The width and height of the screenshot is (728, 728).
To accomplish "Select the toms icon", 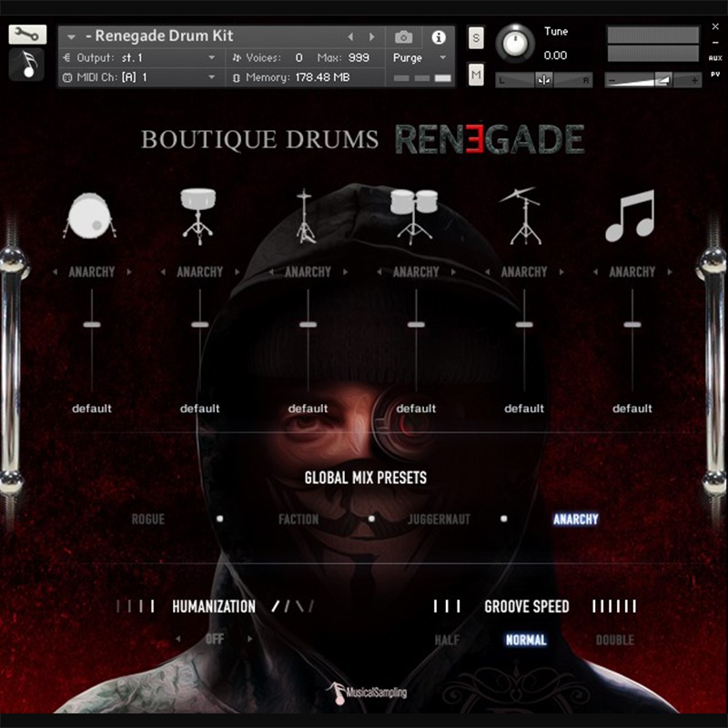I will pos(414,217).
